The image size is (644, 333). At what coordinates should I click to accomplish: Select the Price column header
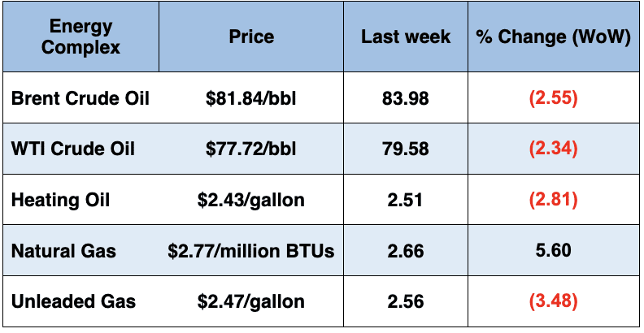pos(251,37)
